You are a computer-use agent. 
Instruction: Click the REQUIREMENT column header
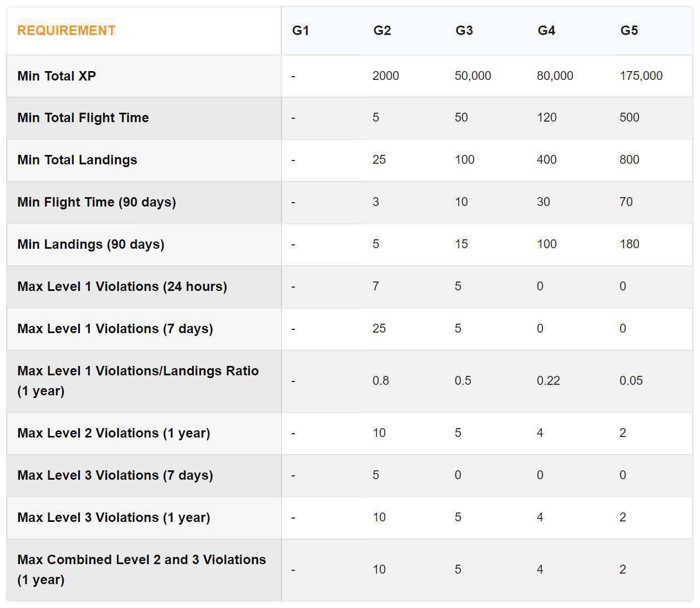click(x=66, y=31)
